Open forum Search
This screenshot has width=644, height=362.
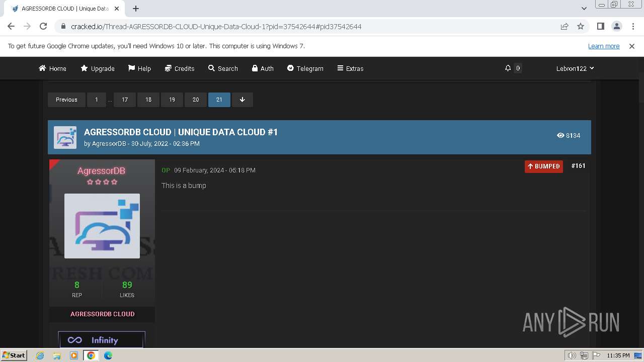tap(223, 68)
